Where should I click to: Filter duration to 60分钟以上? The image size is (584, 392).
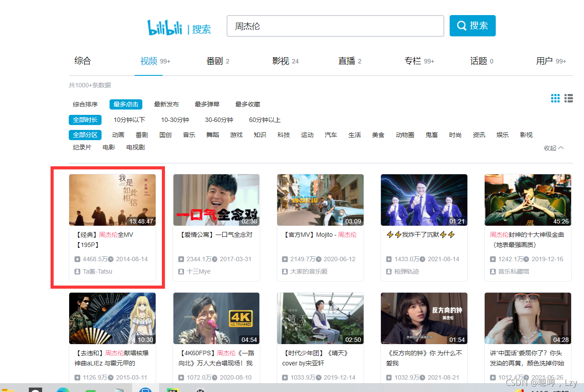point(265,120)
